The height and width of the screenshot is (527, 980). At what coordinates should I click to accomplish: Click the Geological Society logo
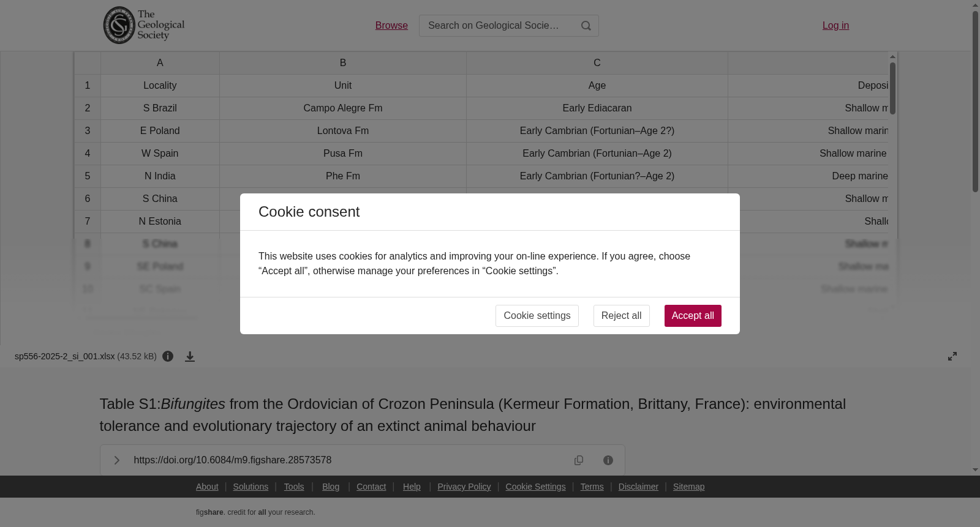pyautogui.click(x=144, y=25)
